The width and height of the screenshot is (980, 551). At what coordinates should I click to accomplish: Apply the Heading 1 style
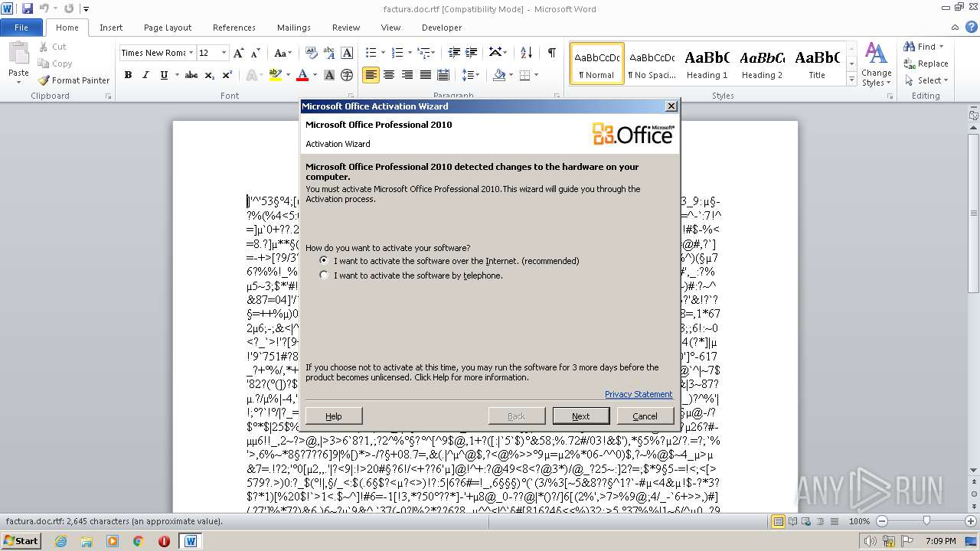tap(707, 64)
